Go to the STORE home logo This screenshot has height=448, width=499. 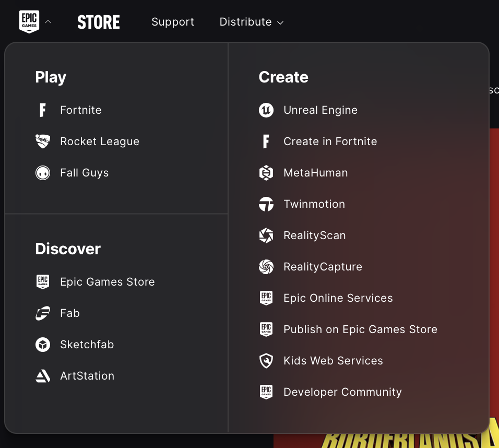pos(99,22)
